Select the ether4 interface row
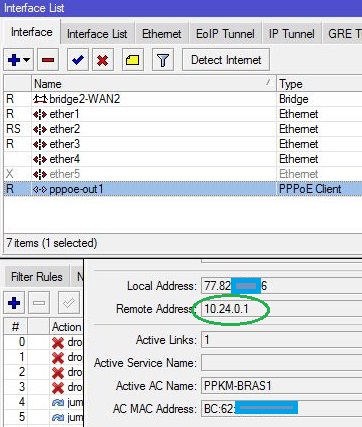362x427 pixels. 183,159
